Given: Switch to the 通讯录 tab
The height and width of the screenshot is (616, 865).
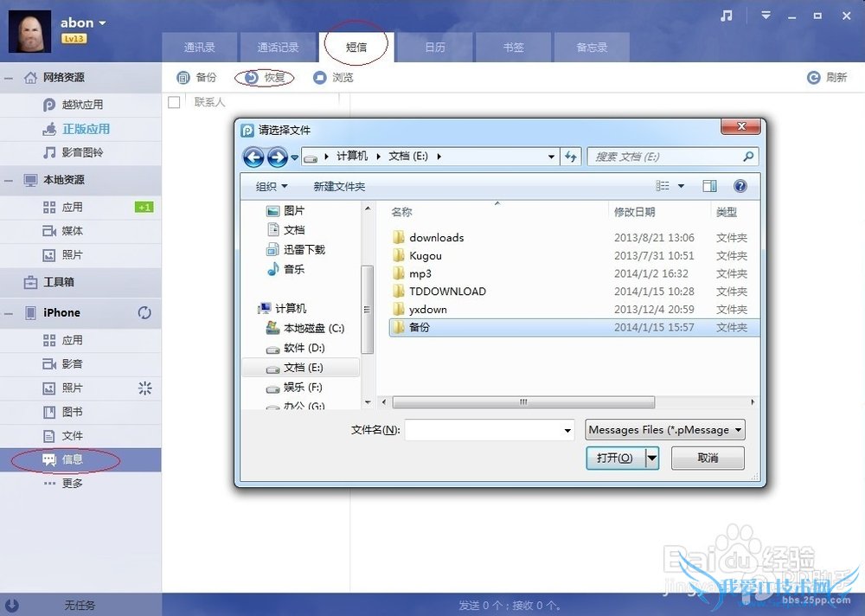Looking at the screenshot, I should pyautogui.click(x=199, y=48).
